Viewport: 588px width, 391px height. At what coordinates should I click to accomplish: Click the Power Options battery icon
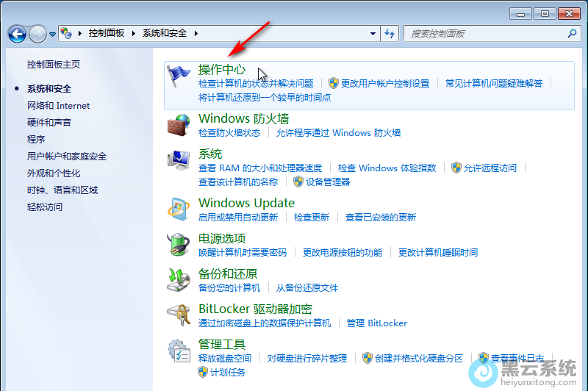coord(179,245)
